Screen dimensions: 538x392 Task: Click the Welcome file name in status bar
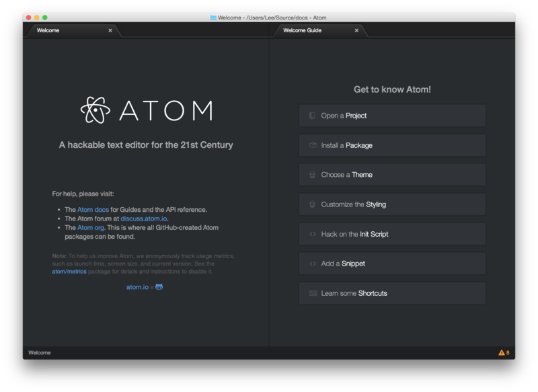39,352
